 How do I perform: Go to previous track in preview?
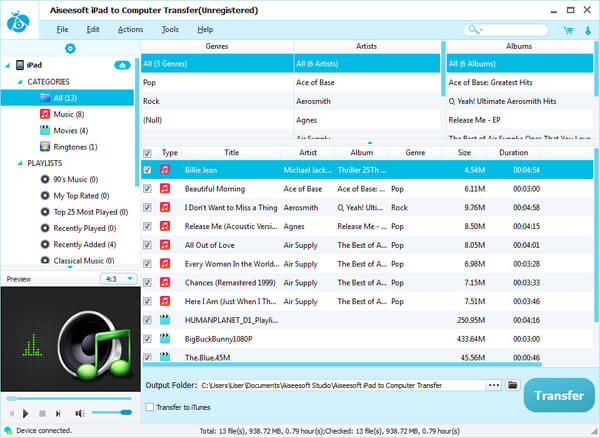pos(12,414)
